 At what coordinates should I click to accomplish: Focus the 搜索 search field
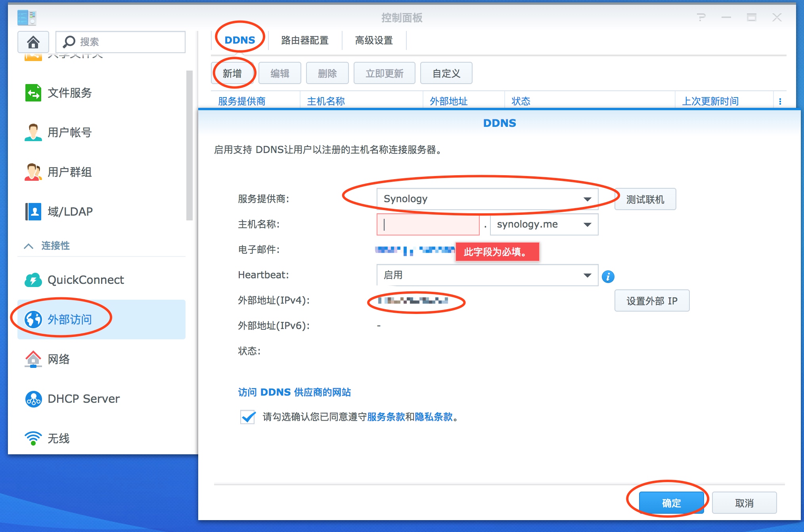click(121, 42)
